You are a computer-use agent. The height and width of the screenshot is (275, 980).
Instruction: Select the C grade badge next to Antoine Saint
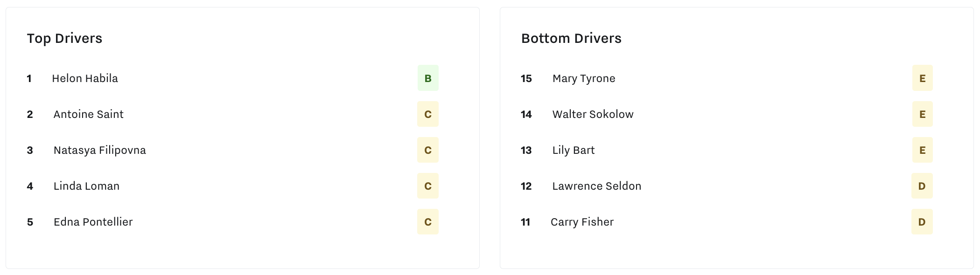(x=427, y=114)
